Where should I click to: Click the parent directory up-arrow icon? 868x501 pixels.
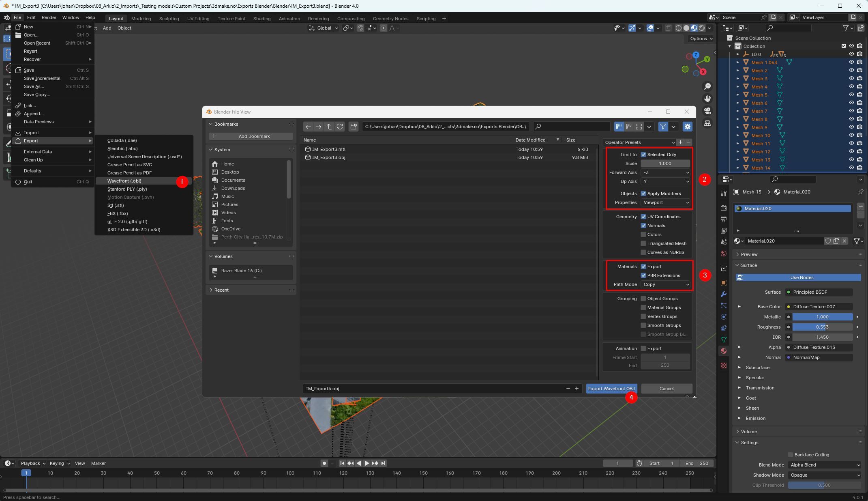tap(329, 127)
